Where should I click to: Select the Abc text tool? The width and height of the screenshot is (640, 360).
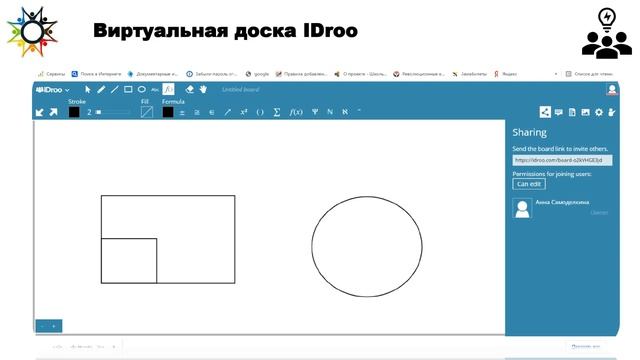pos(155,90)
